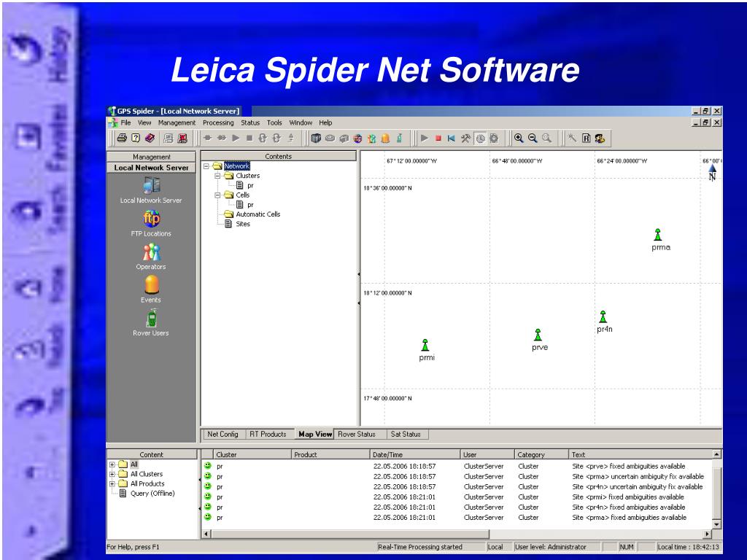The image size is (747, 560).
Task: Select the Operators icon in the Management sidebar
Action: (x=151, y=252)
